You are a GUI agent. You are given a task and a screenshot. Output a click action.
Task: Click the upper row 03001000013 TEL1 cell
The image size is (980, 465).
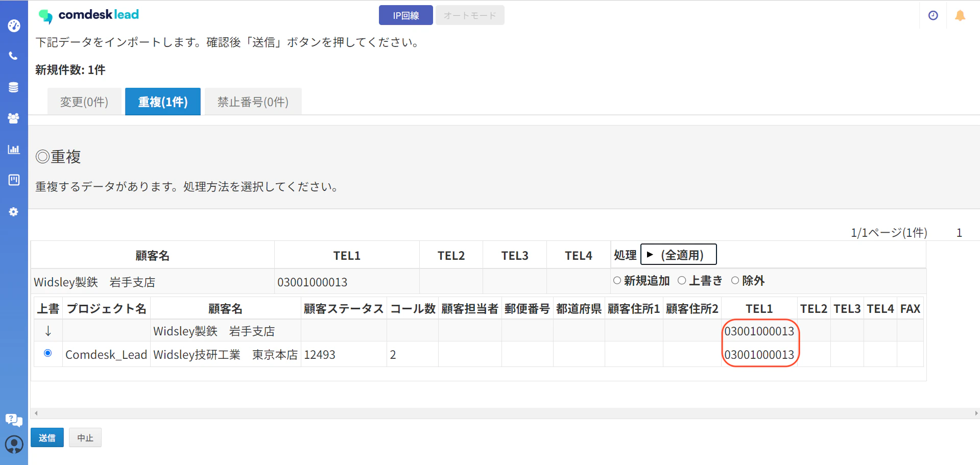(759, 331)
